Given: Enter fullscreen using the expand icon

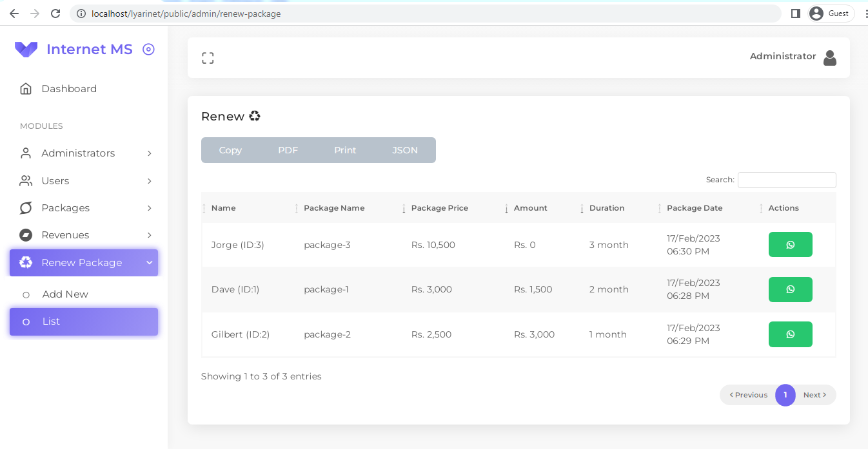Looking at the screenshot, I should pyautogui.click(x=208, y=57).
